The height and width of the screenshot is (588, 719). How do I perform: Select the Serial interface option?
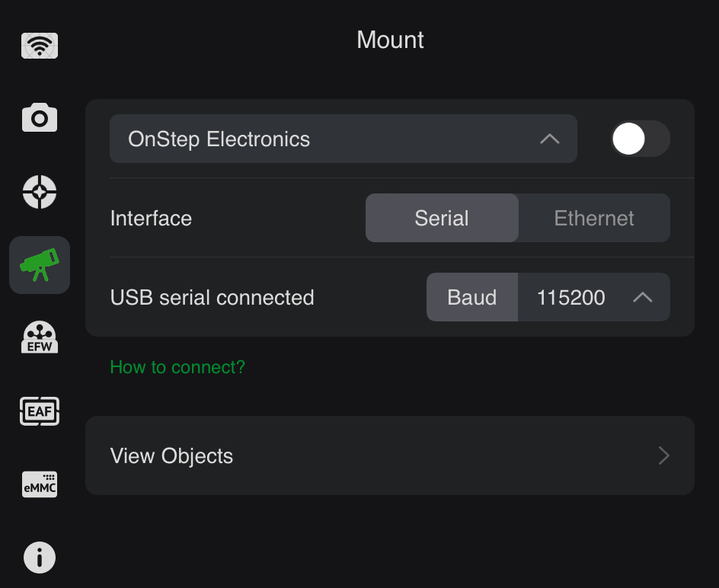(x=442, y=219)
